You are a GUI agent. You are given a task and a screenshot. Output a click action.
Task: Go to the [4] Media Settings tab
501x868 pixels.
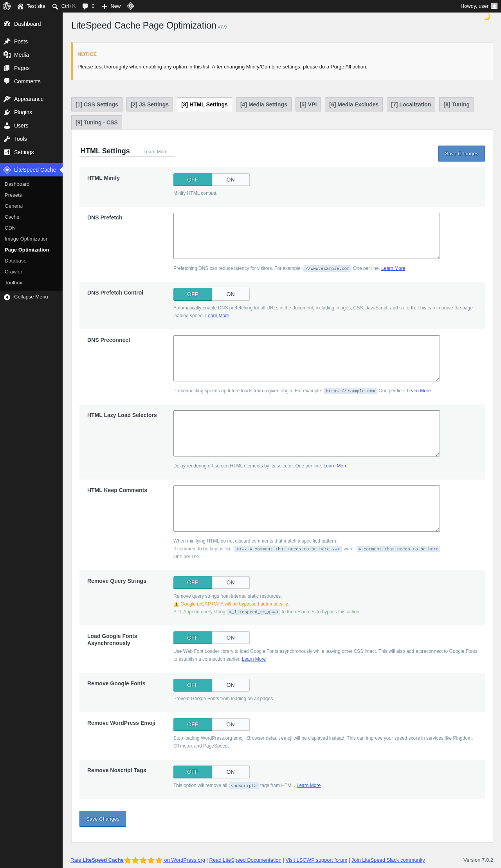coord(264,104)
